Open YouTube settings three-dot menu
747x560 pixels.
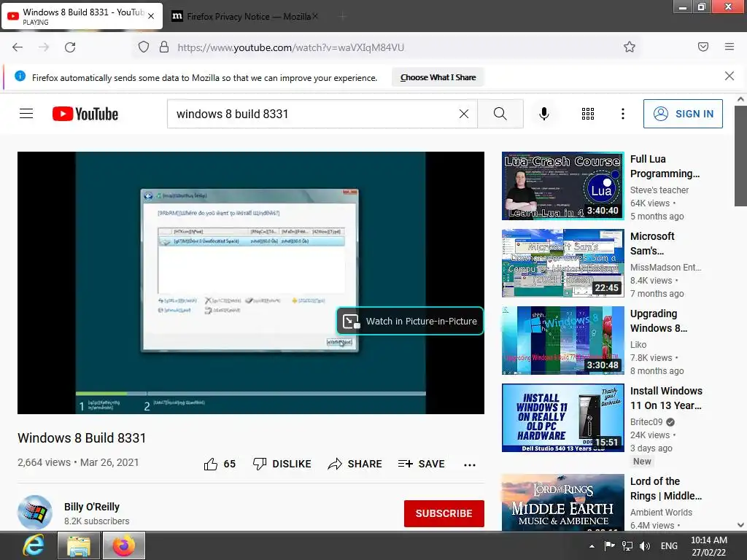(x=623, y=114)
